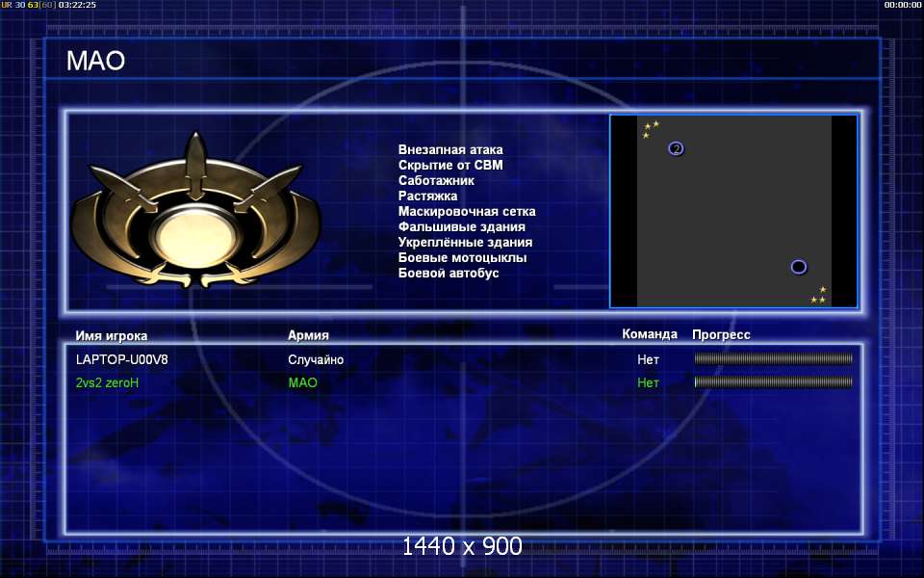Click LAPTOP-U00V8's loading progress bar
The height and width of the screenshot is (578, 924).
coord(773,358)
